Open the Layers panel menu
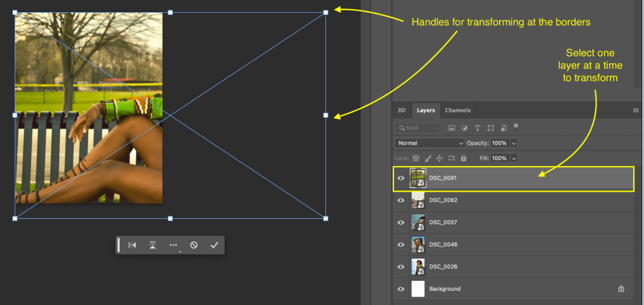The height and width of the screenshot is (305, 644). 636,111
